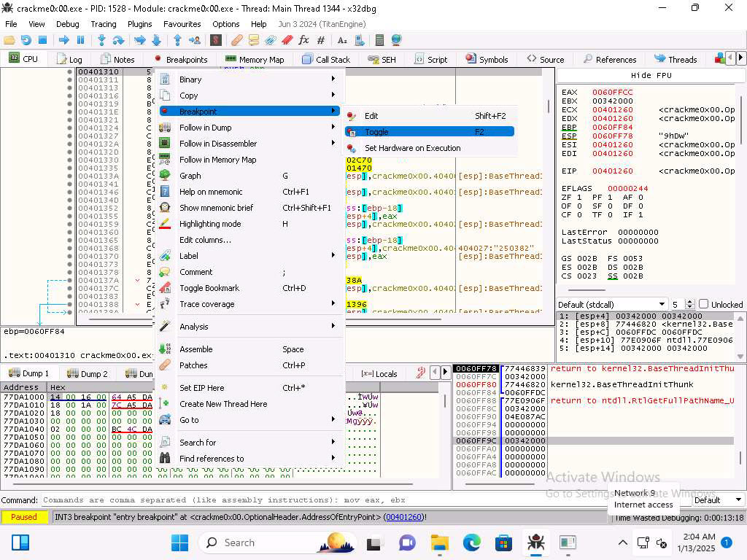
Task: Click the Pause execution toolbar icon
Action: pyautogui.click(x=80, y=40)
